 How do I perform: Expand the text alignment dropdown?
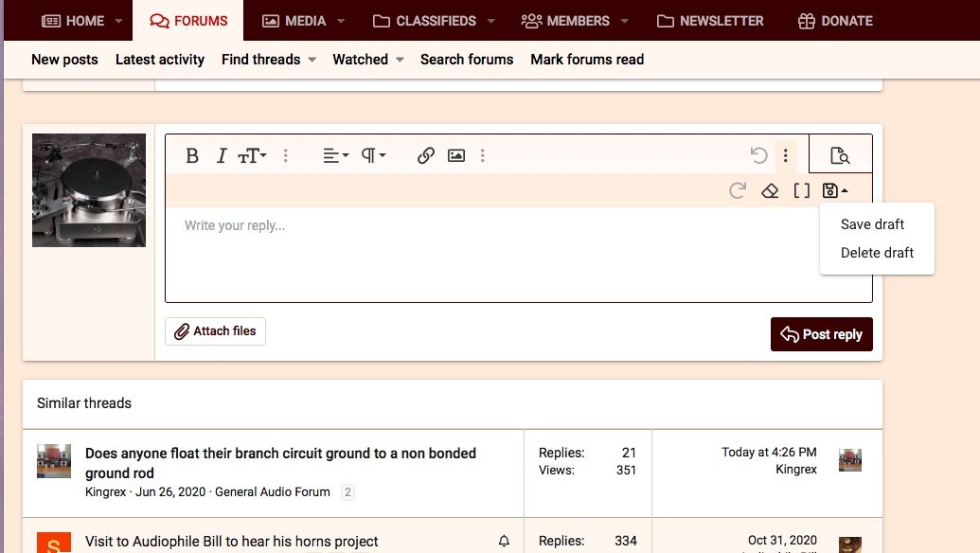click(x=335, y=156)
